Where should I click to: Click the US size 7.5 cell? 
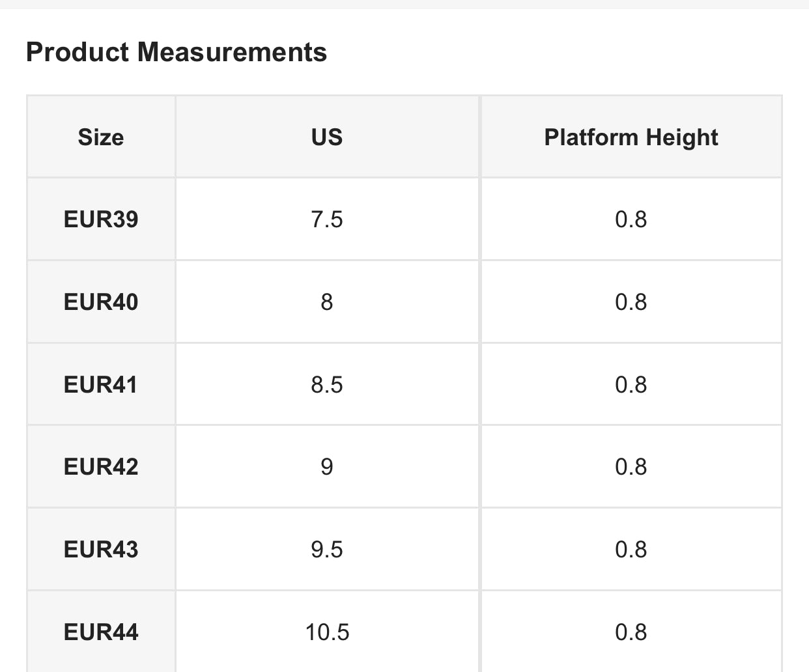click(x=327, y=219)
